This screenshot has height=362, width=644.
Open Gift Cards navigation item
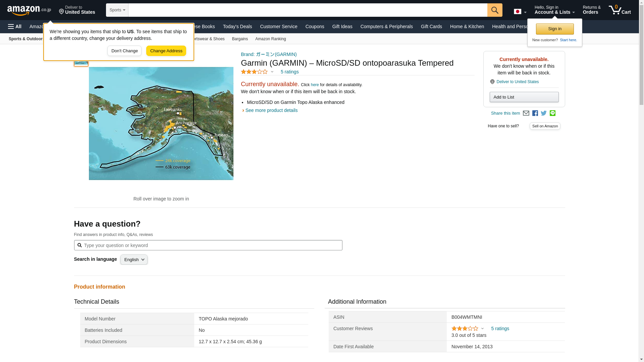coord(431,26)
